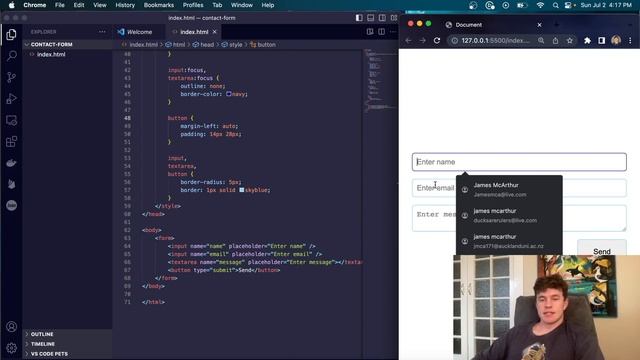Click the html breadcrumb segment

tap(179, 44)
